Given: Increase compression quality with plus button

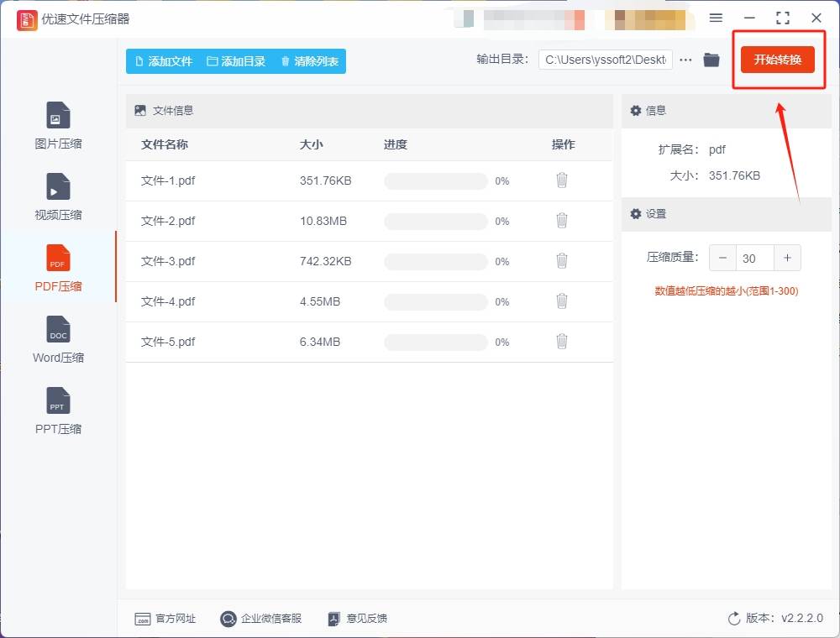Looking at the screenshot, I should (x=787, y=258).
